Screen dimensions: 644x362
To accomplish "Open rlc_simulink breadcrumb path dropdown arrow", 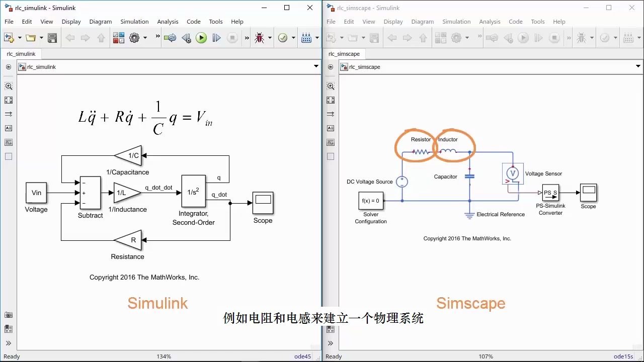I will click(316, 66).
